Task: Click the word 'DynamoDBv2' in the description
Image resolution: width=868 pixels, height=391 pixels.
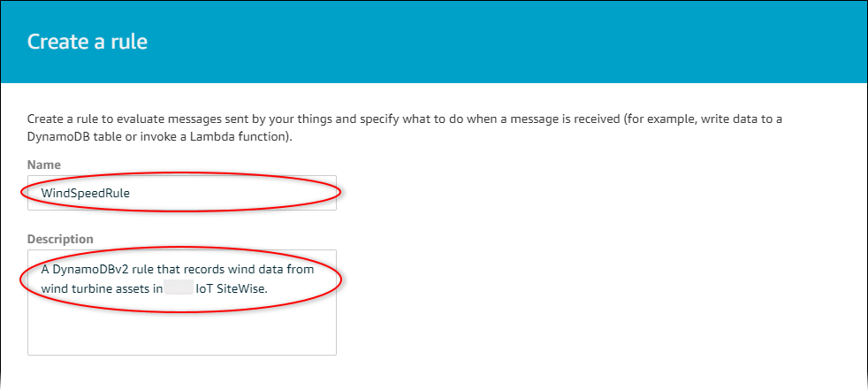Action: click(x=87, y=269)
